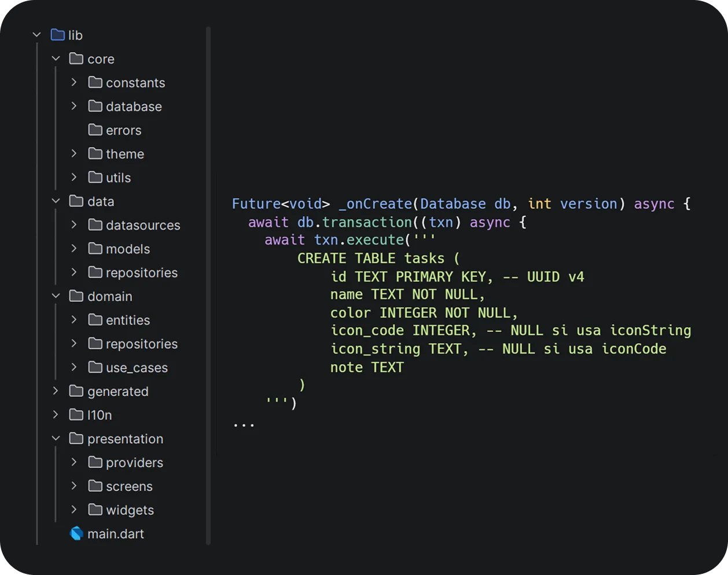The image size is (728, 575).
Task: Select the models folder label
Action: (x=127, y=249)
